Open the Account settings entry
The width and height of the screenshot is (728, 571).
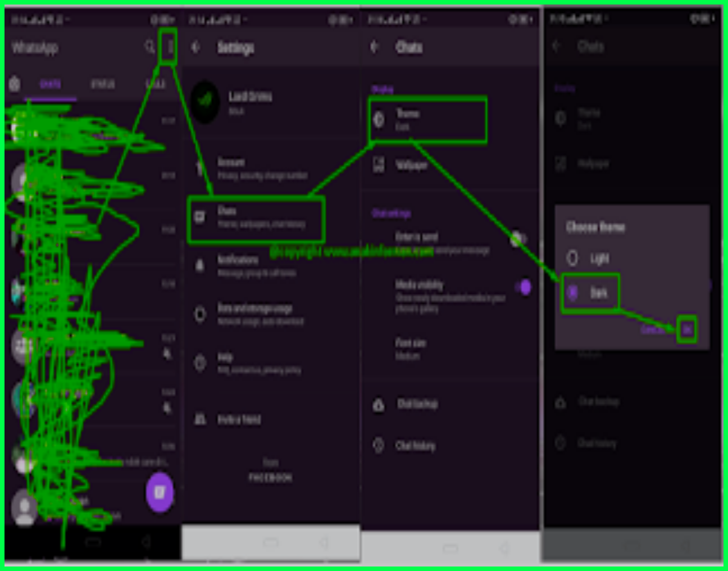(x=271, y=169)
